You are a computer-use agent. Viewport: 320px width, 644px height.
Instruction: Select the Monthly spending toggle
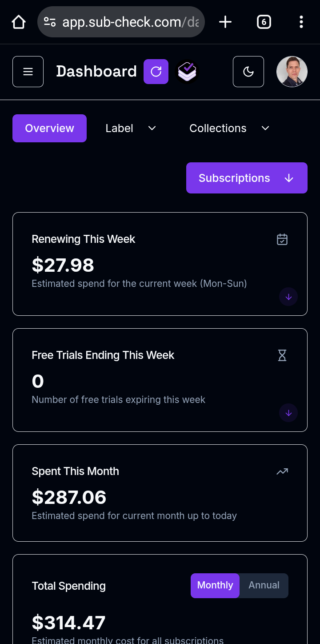point(215,585)
